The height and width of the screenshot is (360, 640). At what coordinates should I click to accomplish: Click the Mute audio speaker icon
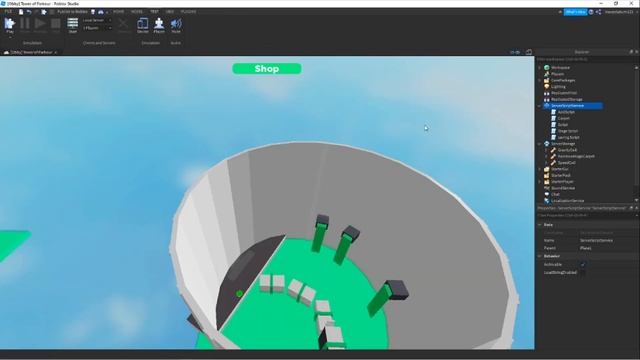176,23
